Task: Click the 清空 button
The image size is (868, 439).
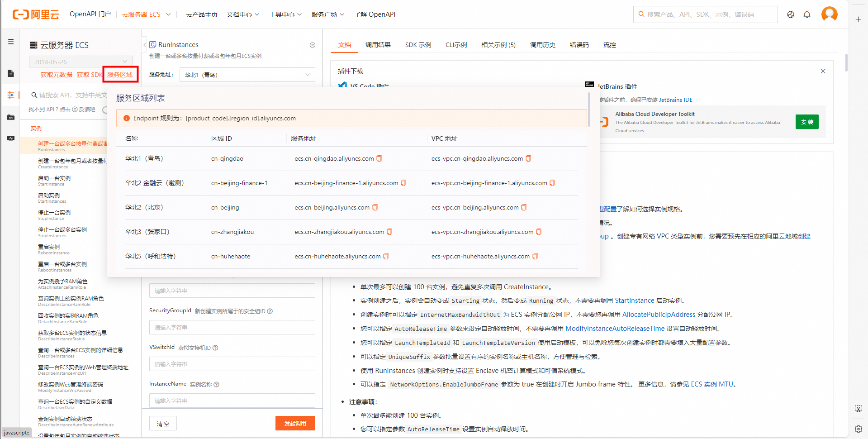Action: tap(163, 424)
